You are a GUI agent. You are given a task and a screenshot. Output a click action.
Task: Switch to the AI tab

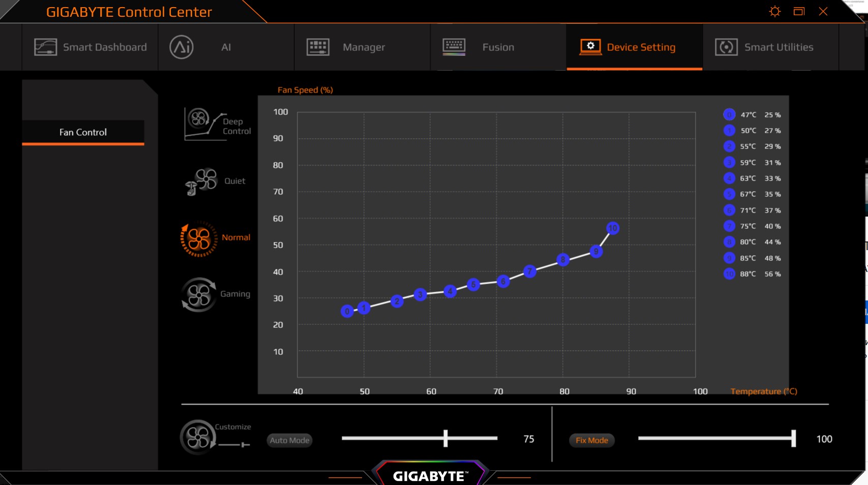[226, 47]
